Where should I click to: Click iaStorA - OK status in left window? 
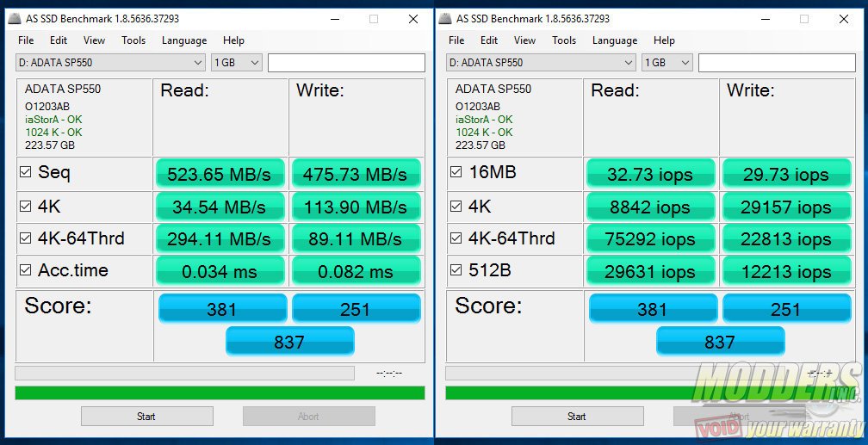53,120
